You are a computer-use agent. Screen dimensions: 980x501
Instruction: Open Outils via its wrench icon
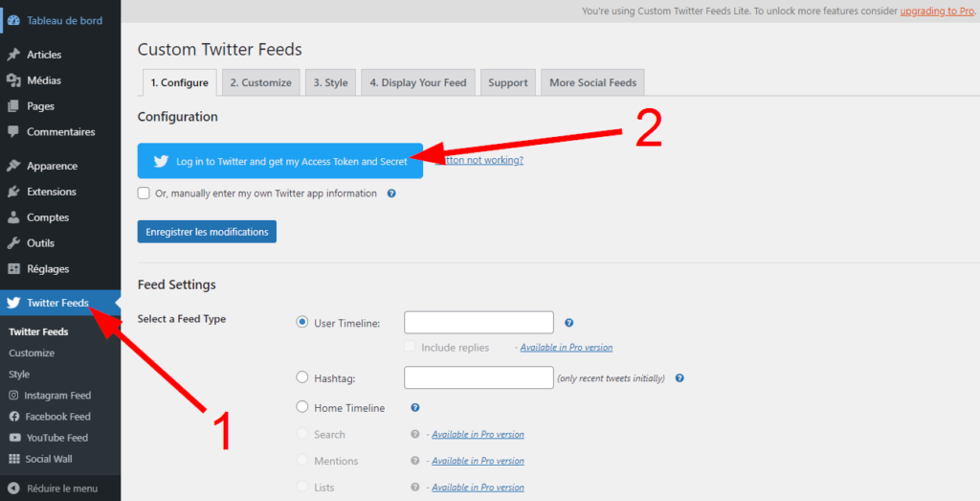pos(13,243)
